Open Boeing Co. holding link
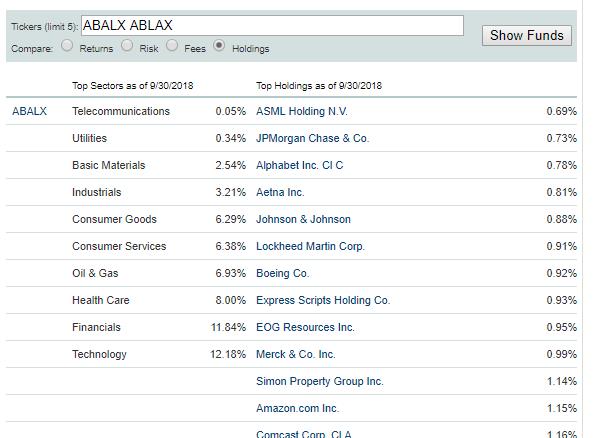Image resolution: width=597 pixels, height=438 pixels. [x=283, y=273]
